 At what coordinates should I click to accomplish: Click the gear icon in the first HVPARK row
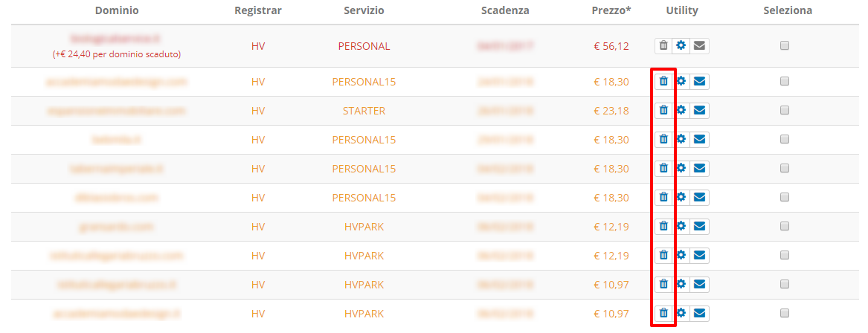click(x=681, y=226)
